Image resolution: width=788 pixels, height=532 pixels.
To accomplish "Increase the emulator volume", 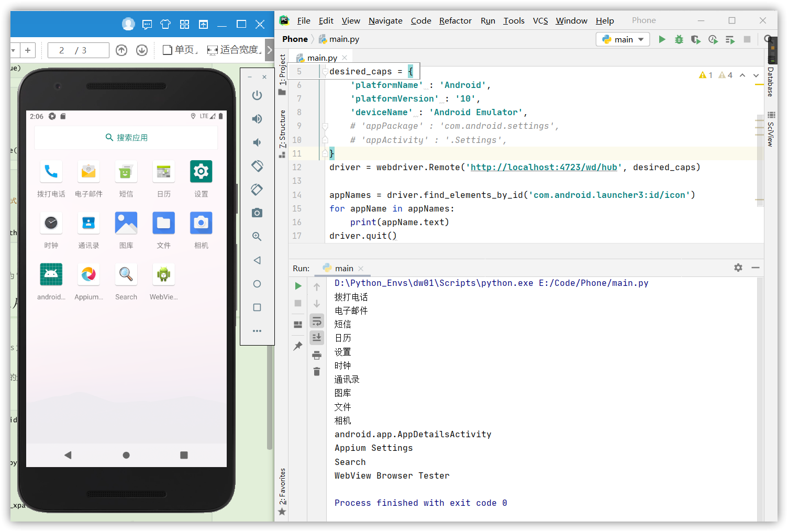I will (x=257, y=119).
